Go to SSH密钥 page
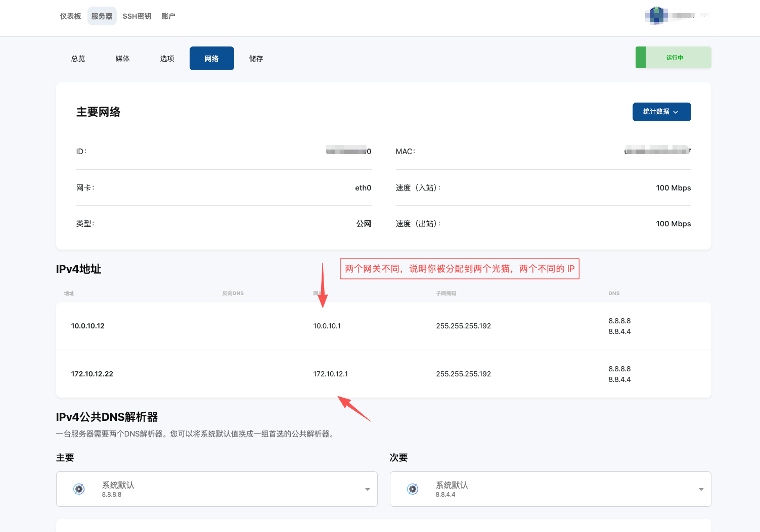 click(x=137, y=16)
